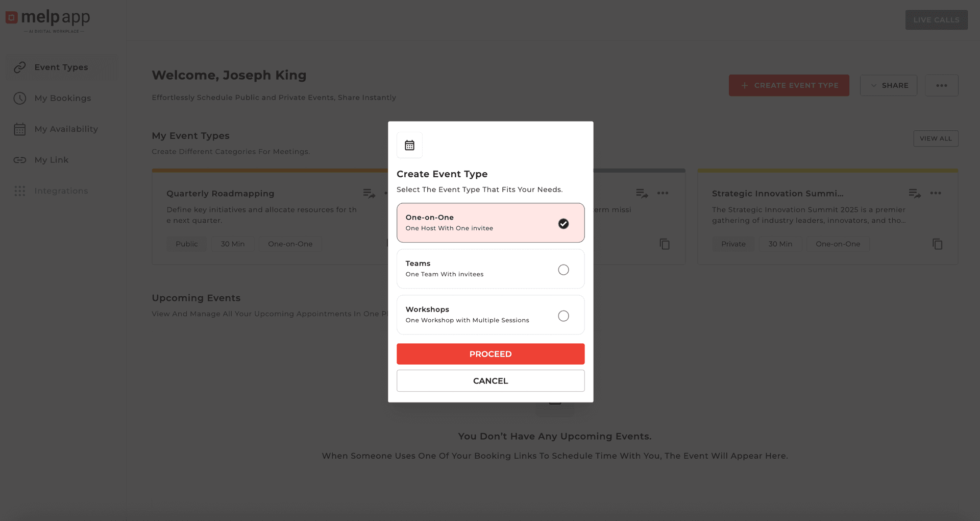Click share icon on Strategic Innovation Summit card

[915, 193]
